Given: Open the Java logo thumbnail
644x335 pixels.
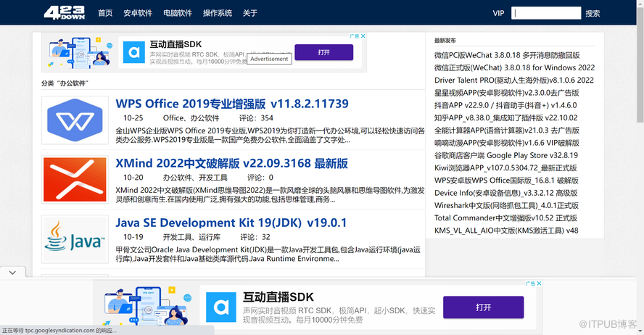Looking at the screenshot, I should pyautogui.click(x=75, y=239).
